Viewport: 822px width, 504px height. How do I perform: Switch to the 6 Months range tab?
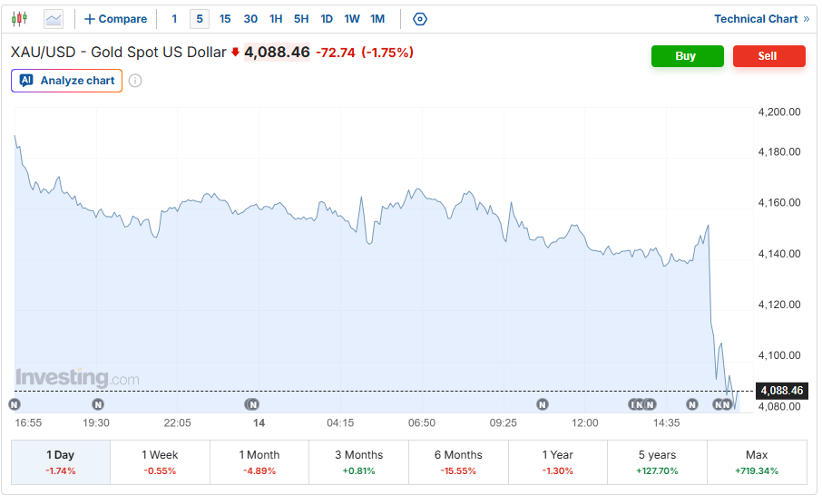pos(458,462)
